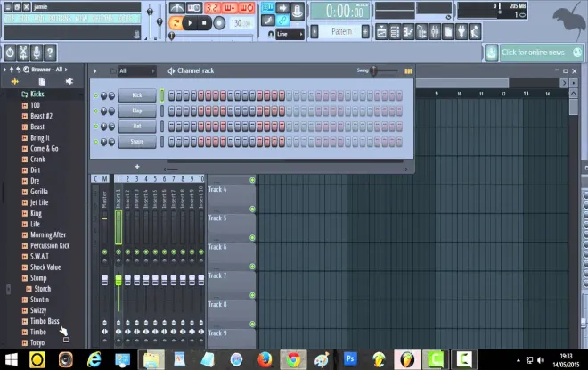Select the Clap channel selector light
The image size is (588, 370).
(162, 111)
